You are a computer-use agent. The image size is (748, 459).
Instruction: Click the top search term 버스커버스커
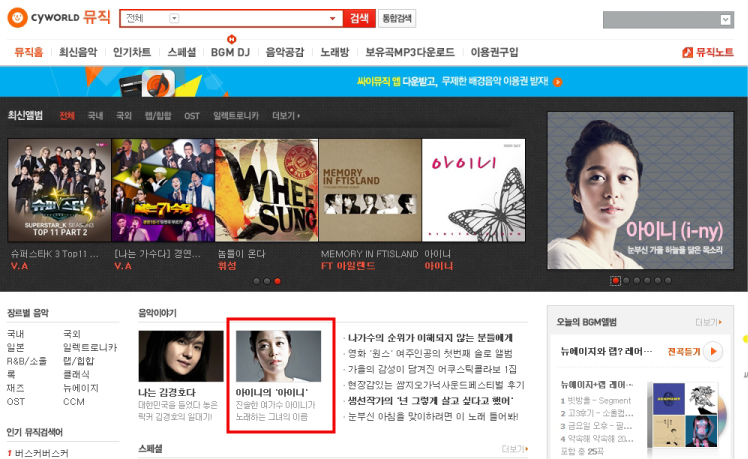click(x=41, y=453)
